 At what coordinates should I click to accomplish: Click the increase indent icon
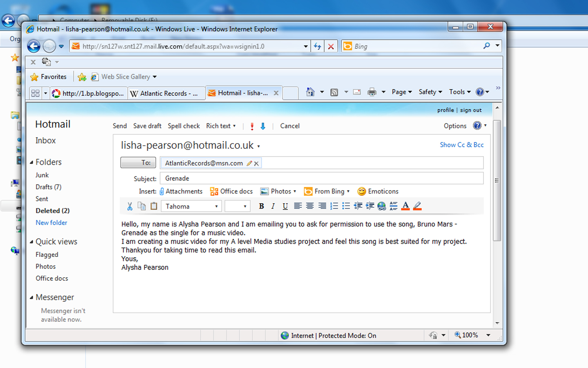pos(370,206)
